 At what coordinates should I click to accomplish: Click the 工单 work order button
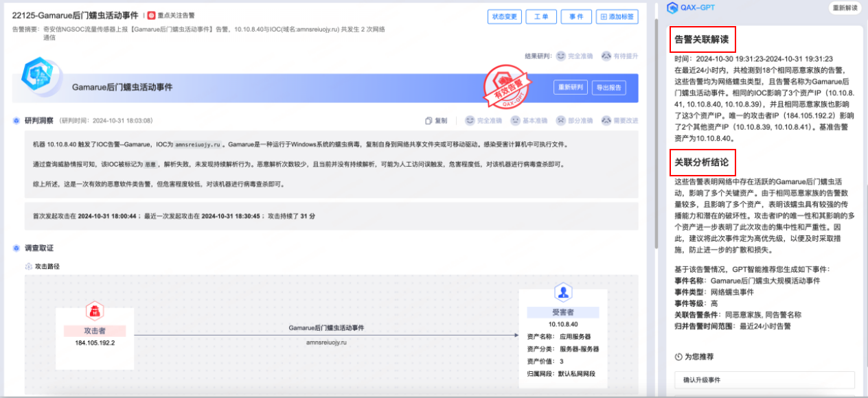pos(541,16)
